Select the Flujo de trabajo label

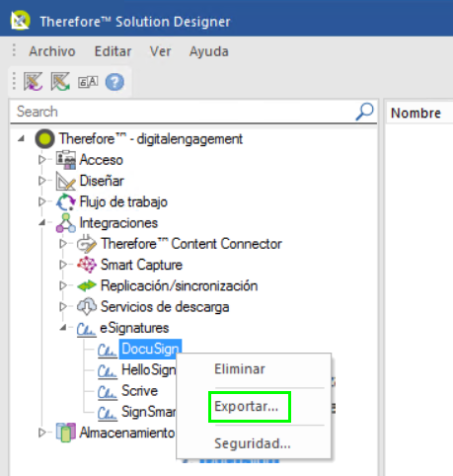(x=123, y=201)
